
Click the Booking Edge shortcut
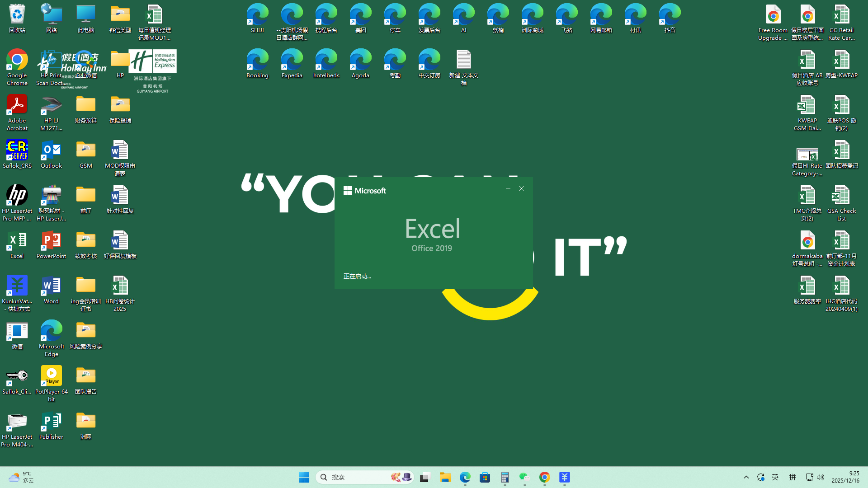coord(257,61)
